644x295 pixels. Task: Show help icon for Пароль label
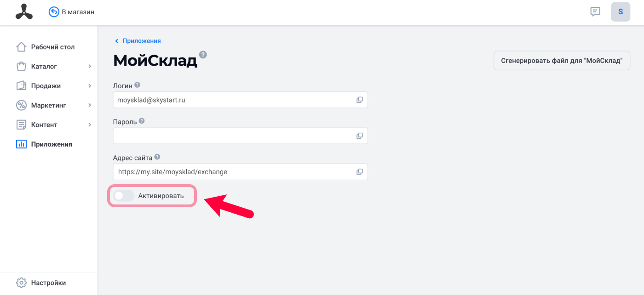click(x=142, y=121)
